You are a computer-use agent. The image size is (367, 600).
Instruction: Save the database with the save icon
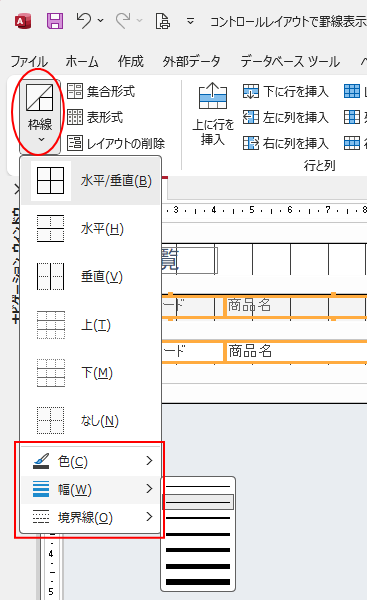(x=55, y=21)
